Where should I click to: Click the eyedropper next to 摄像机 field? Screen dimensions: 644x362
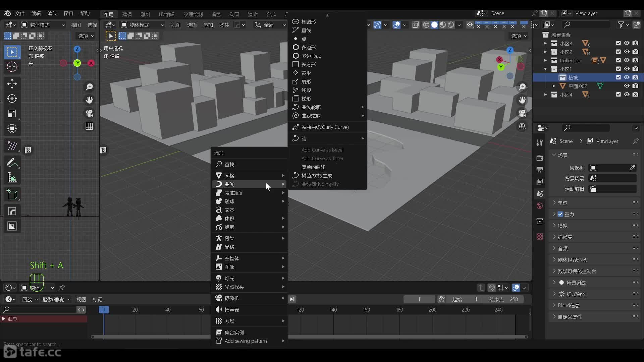coord(632,168)
